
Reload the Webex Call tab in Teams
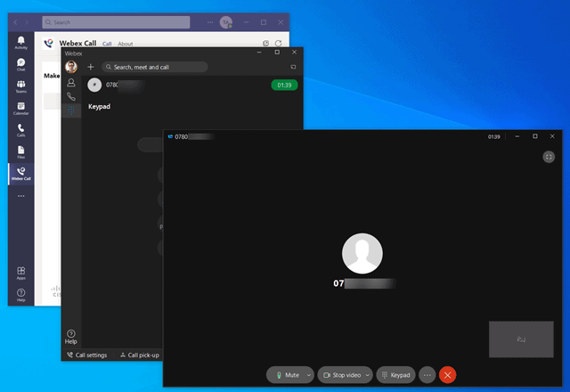(x=278, y=44)
